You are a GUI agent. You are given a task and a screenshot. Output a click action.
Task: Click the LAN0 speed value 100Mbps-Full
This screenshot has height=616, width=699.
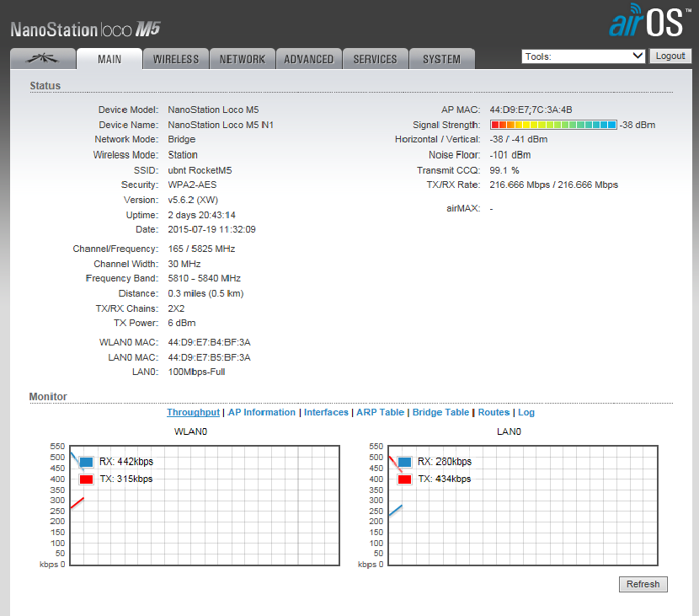point(196,372)
